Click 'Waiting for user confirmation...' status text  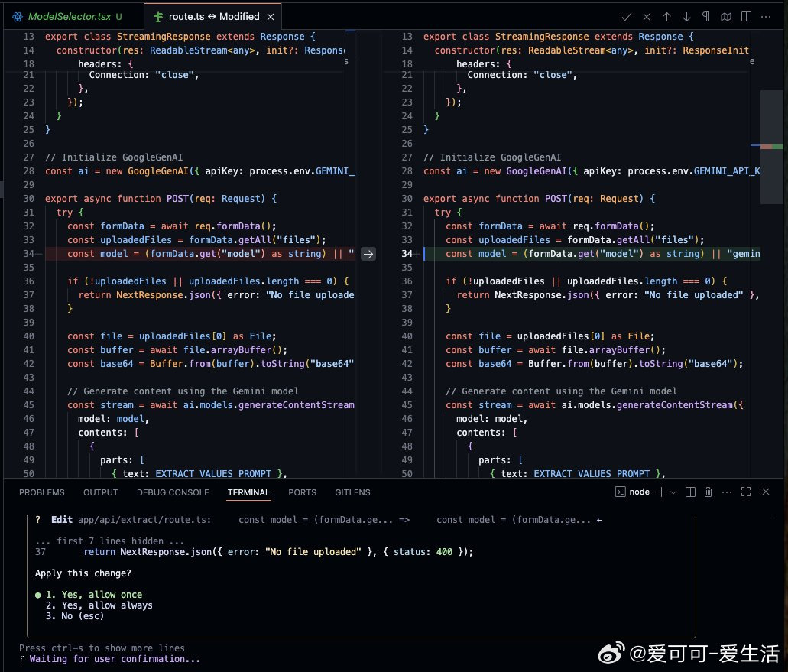(x=115, y=659)
